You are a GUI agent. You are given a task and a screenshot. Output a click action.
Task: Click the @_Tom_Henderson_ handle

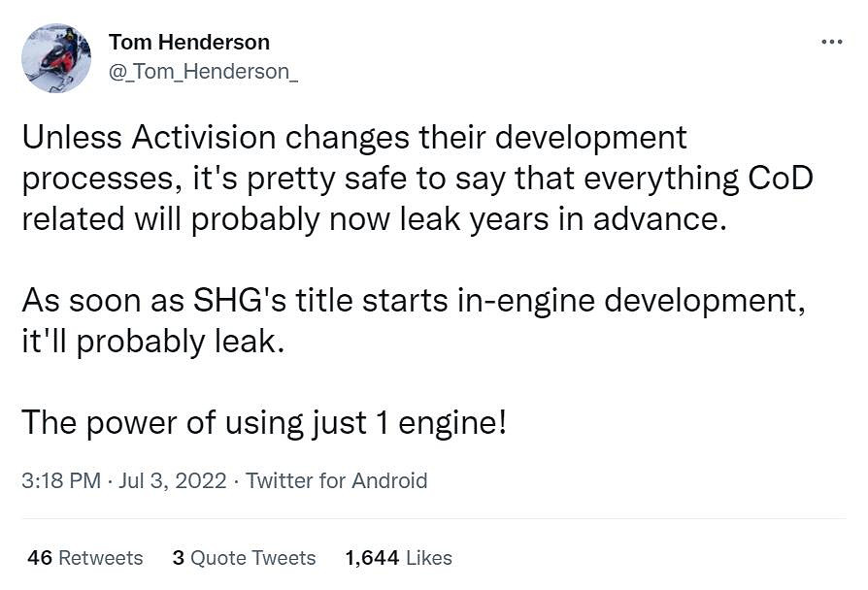coord(203,74)
